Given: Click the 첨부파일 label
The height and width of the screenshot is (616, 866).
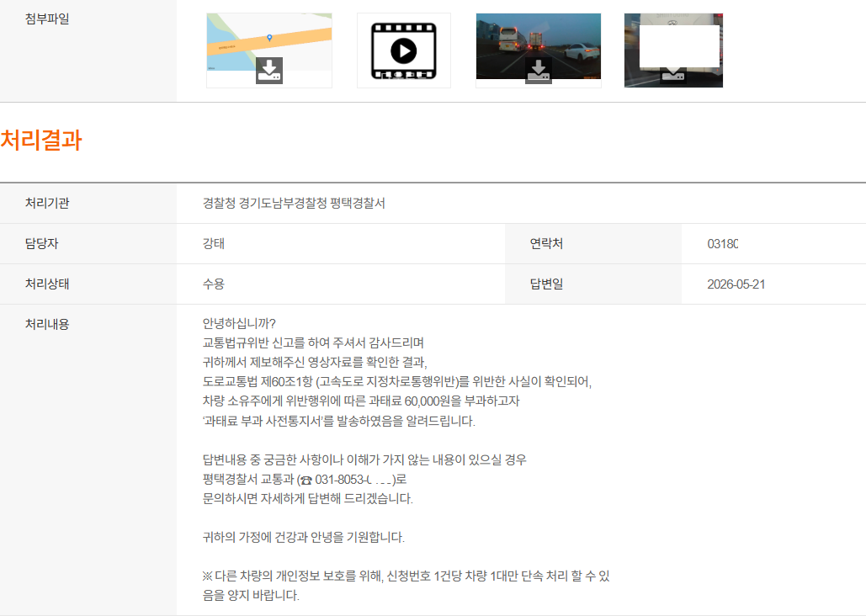Looking at the screenshot, I should (47, 19).
